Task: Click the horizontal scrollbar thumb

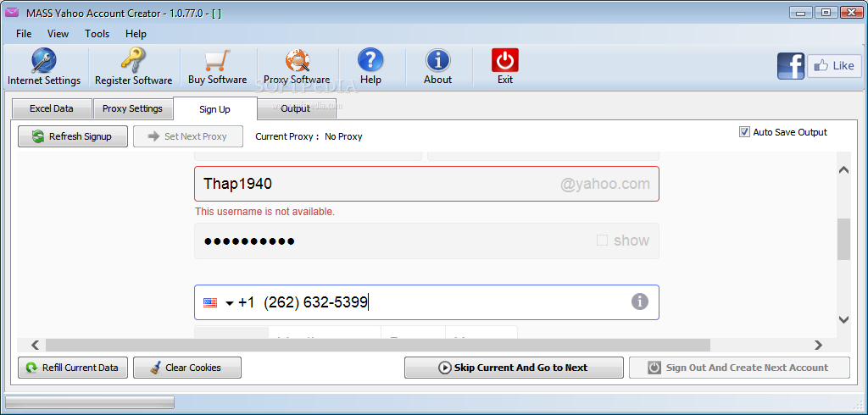Action: click(x=377, y=346)
